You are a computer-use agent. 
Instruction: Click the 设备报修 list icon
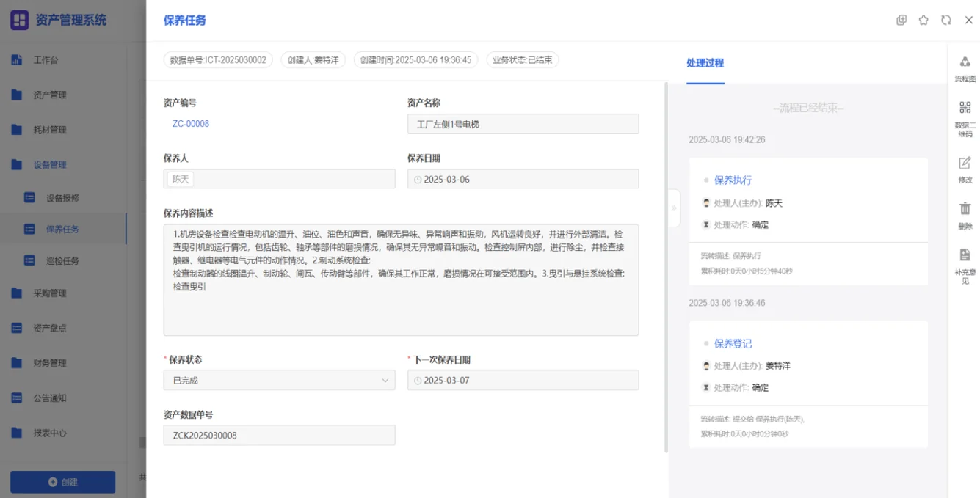(29, 197)
